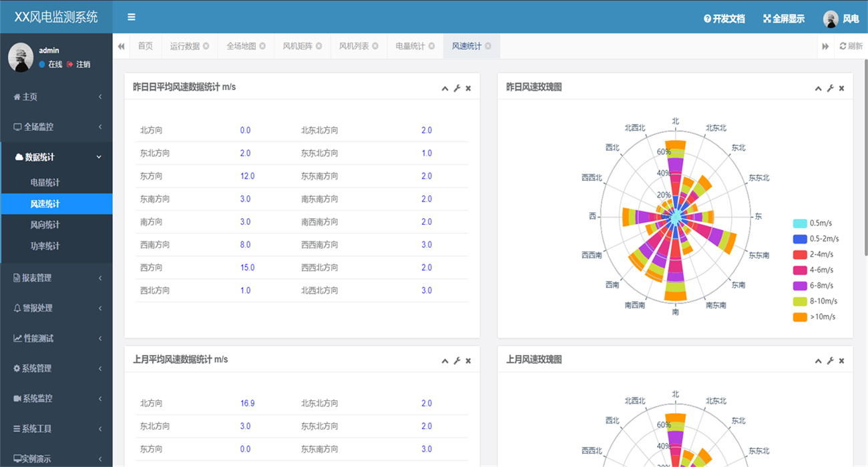Close the 风速统计 tab

488,46
